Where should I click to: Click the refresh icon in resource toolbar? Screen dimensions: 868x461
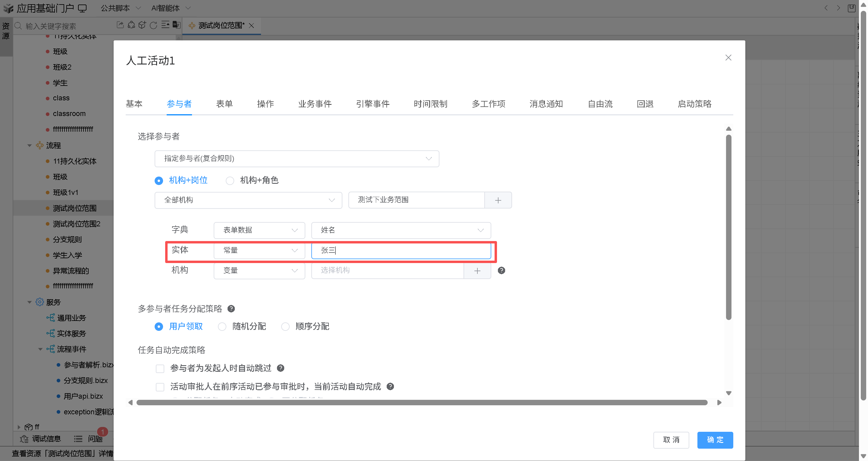[x=153, y=25]
